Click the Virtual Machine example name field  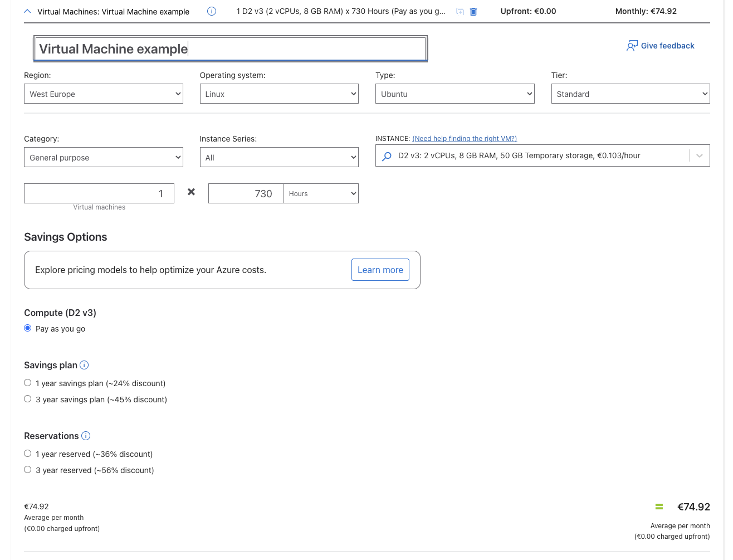click(x=230, y=49)
